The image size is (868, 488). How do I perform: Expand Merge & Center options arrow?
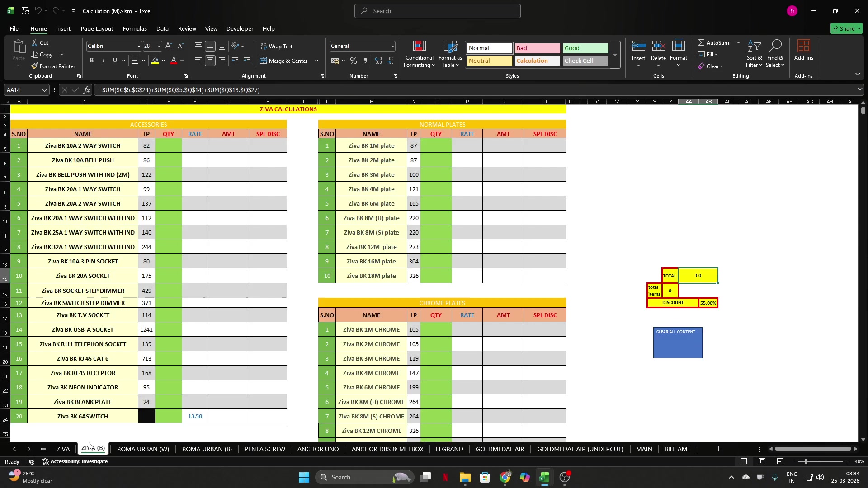click(x=316, y=61)
